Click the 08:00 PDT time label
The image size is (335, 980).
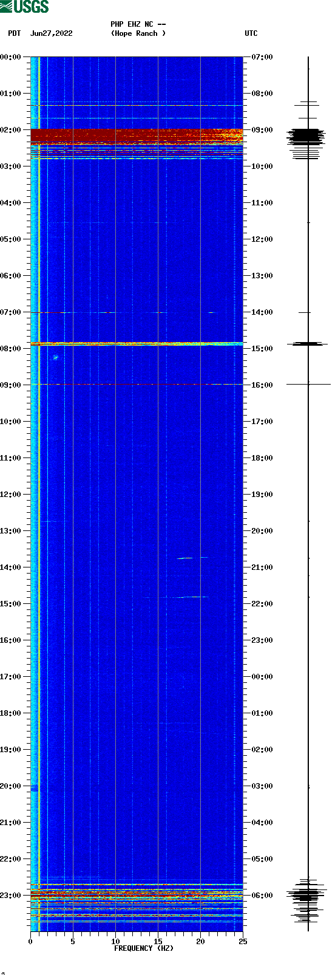[11, 349]
